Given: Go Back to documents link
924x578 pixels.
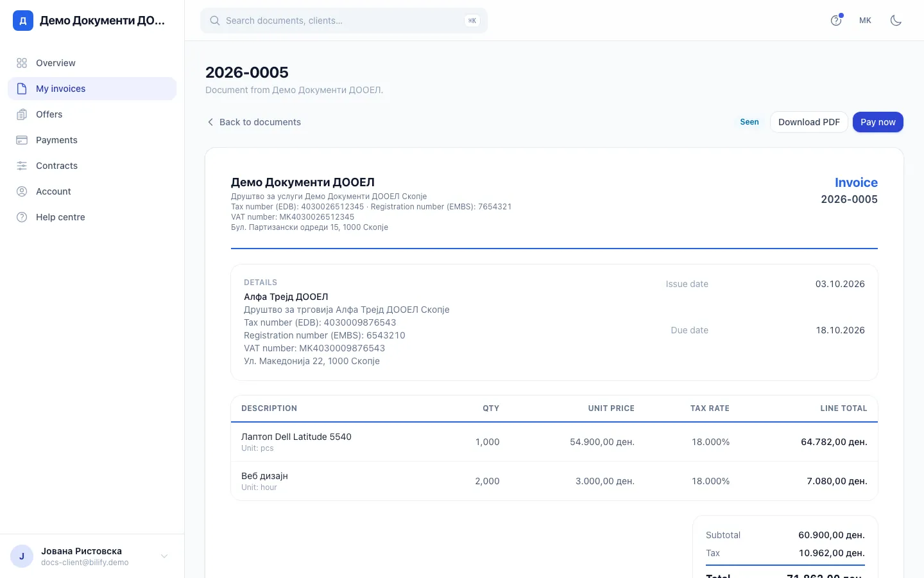Looking at the screenshot, I should coord(253,122).
